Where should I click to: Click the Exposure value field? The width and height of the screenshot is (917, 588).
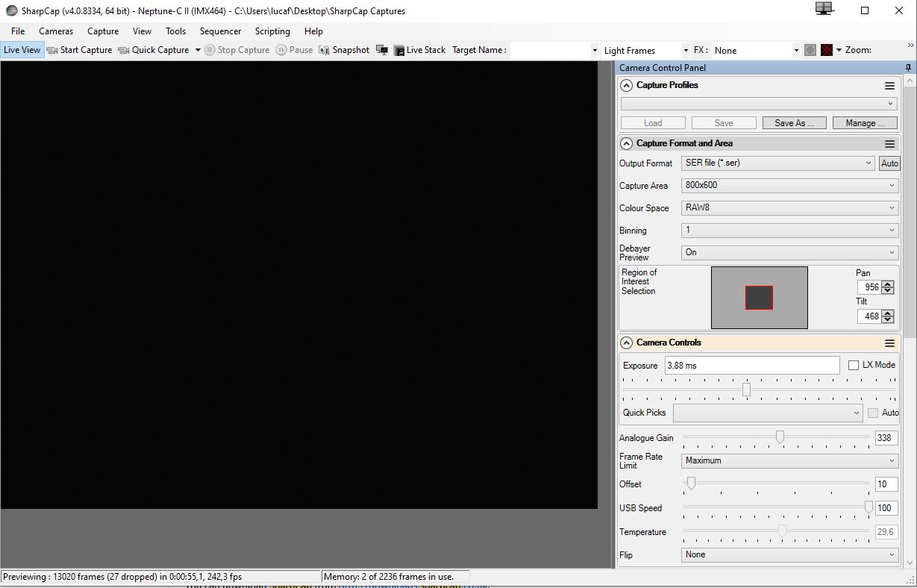(x=752, y=365)
